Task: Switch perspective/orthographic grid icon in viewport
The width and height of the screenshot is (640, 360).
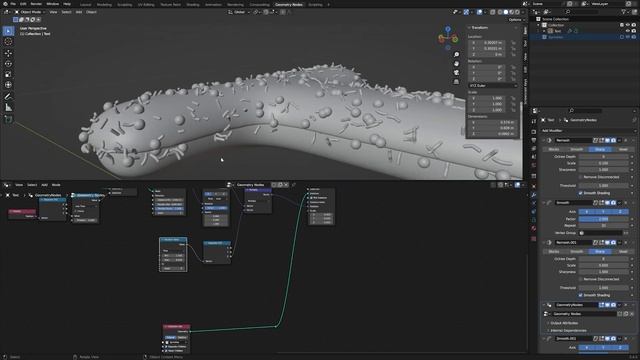Action: (x=456, y=82)
